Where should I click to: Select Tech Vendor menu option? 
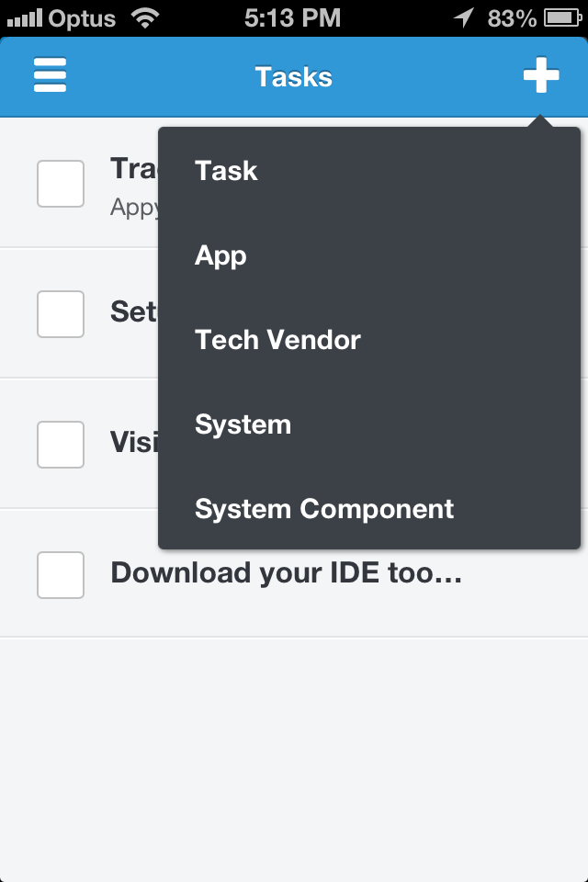pyautogui.click(x=277, y=340)
